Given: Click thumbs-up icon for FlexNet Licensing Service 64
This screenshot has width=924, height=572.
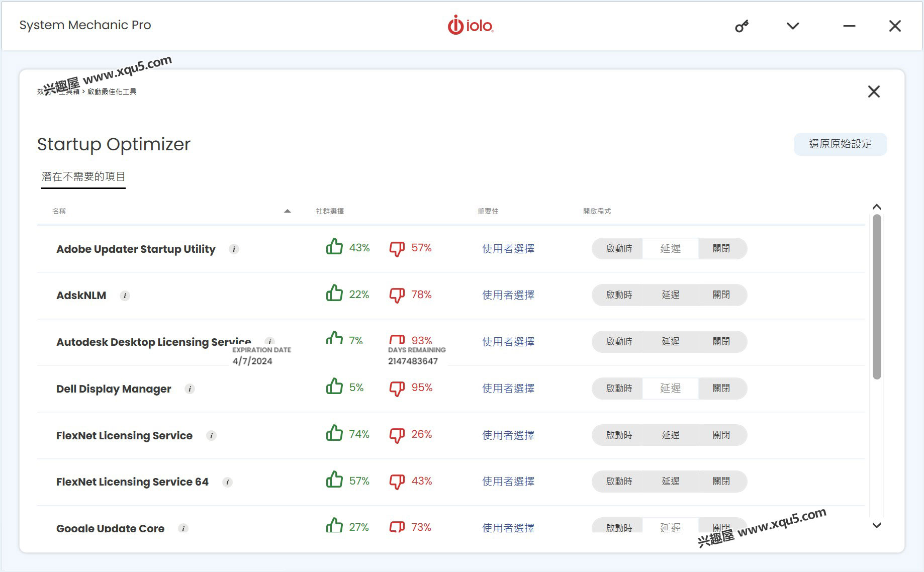Looking at the screenshot, I should click(334, 480).
